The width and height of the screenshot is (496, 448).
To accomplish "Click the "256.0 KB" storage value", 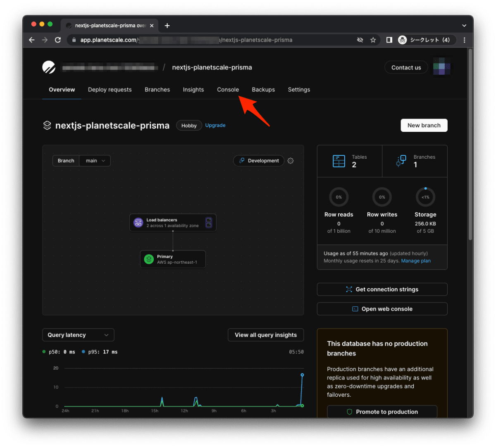I will [x=425, y=224].
